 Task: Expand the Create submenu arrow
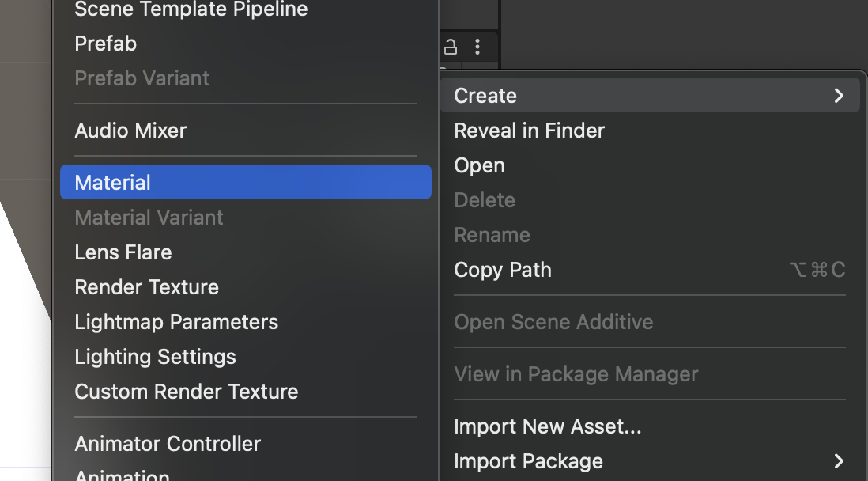[x=839, y=96]
